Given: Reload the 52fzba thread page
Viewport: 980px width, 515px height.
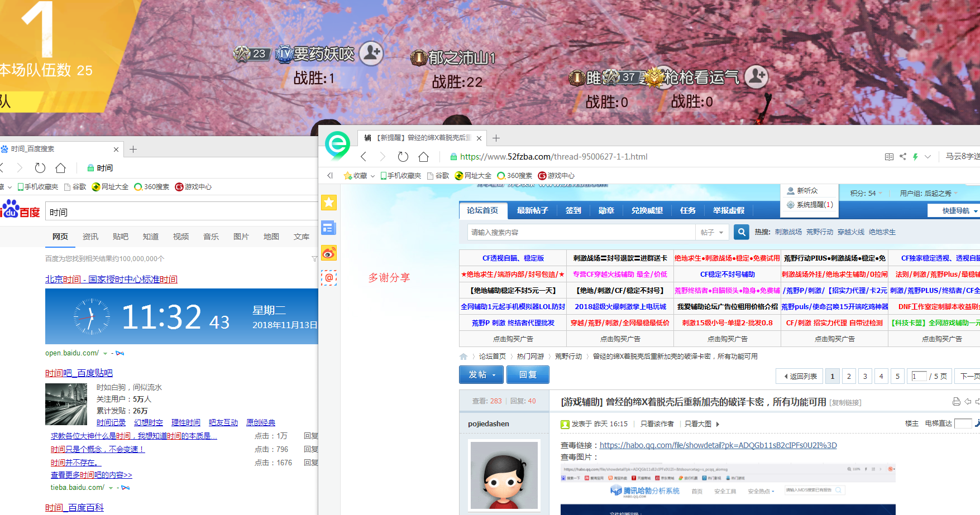Looking at the screenshot, I should [403, 157].
